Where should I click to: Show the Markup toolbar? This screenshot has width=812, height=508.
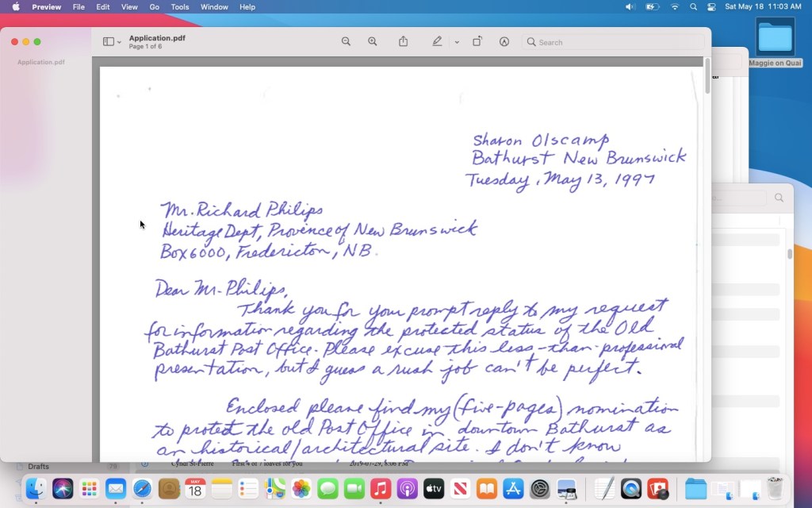tap(504, 41)
